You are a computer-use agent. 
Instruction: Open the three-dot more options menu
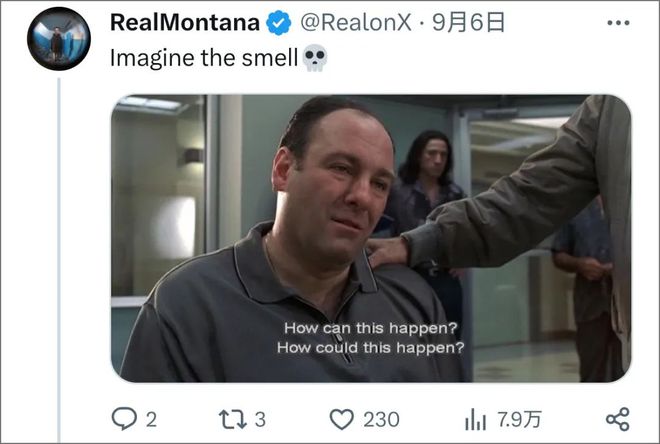618,23
